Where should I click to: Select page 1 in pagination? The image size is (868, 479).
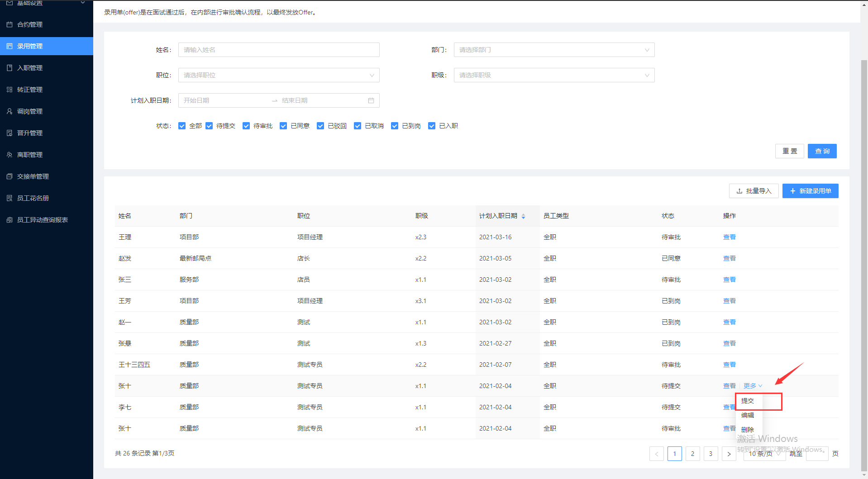click(x=675, y=454)
